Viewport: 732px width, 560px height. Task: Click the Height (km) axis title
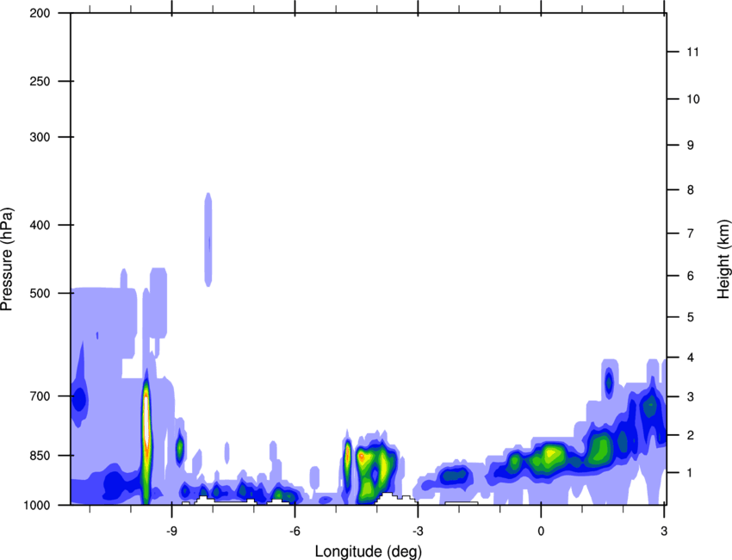coord(723,258)
